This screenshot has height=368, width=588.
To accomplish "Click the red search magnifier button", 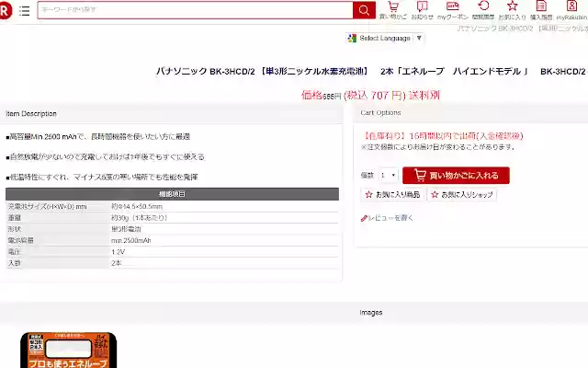I will [x=364, y=10].
